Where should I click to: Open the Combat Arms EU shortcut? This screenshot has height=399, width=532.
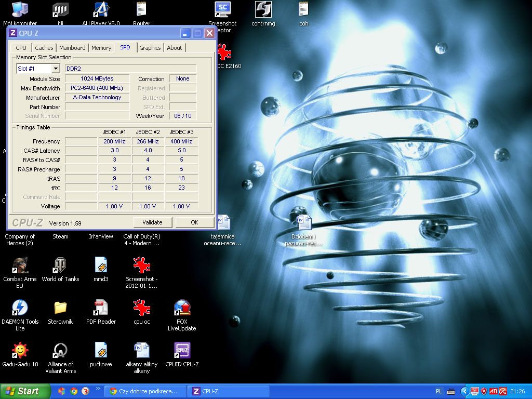point(20,265)
